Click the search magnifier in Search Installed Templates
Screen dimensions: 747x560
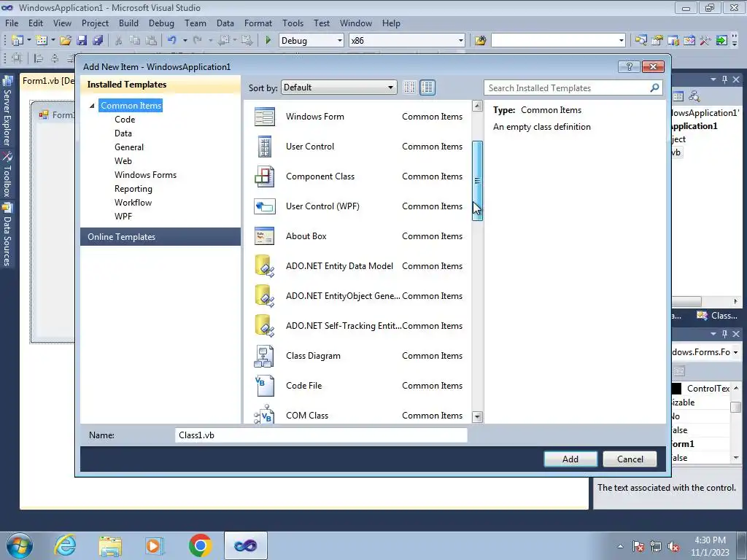[654, 87]
